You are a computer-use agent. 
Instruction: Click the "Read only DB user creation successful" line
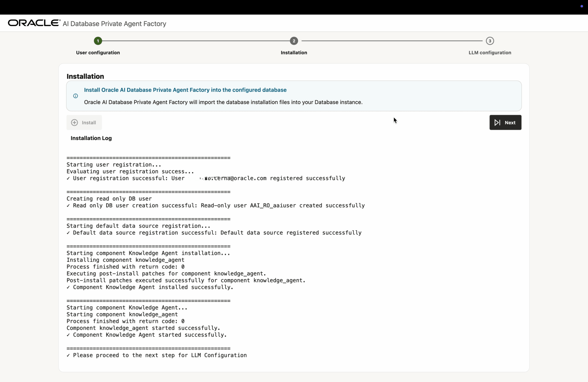click(x=216, y=206)
